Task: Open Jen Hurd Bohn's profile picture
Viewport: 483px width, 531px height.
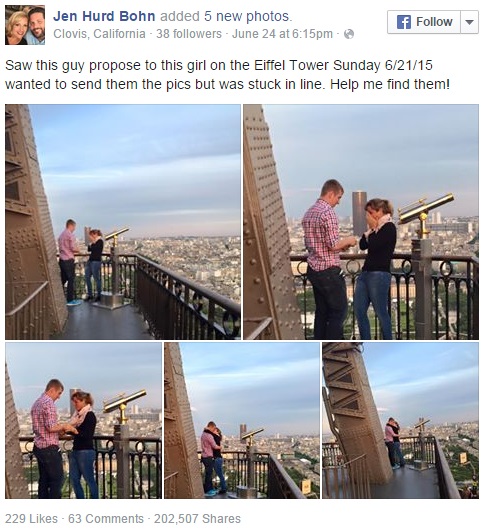Action: (25, 25)
